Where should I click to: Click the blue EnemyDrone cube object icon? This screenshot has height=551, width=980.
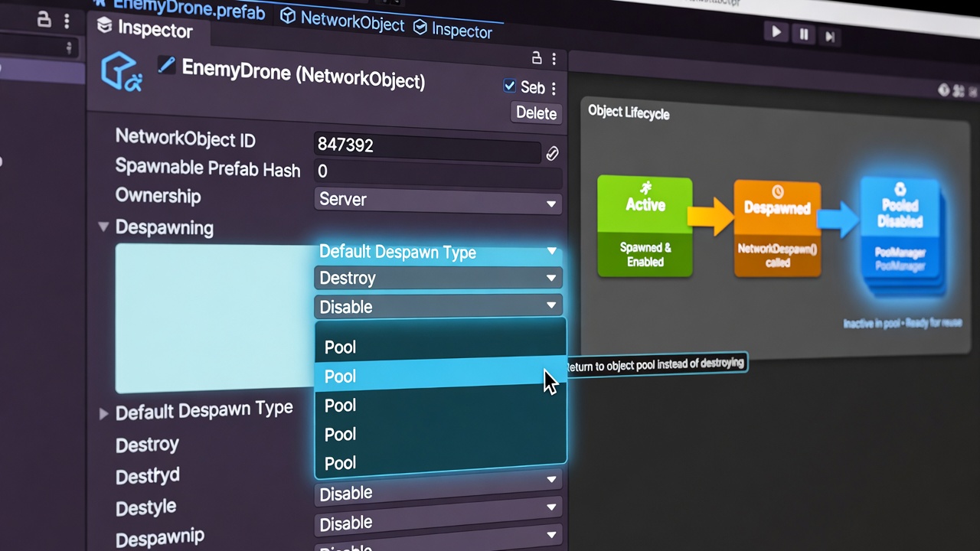click(122, 71)
